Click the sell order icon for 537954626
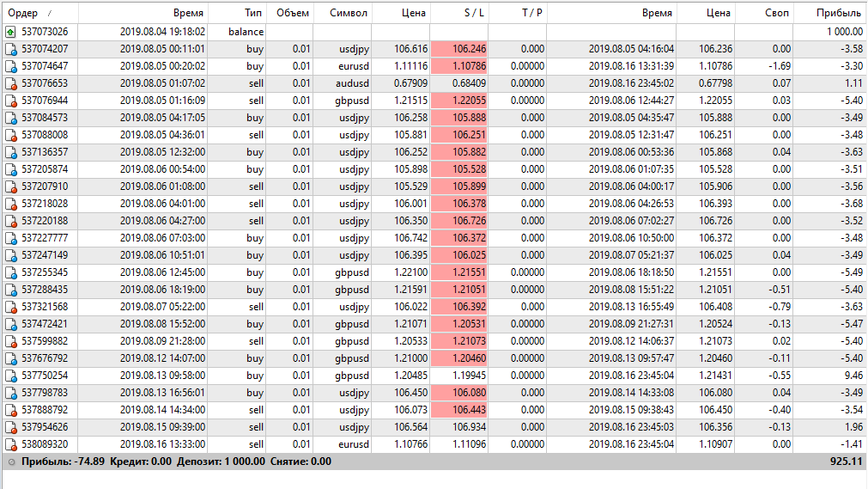 tap(10, 427)
